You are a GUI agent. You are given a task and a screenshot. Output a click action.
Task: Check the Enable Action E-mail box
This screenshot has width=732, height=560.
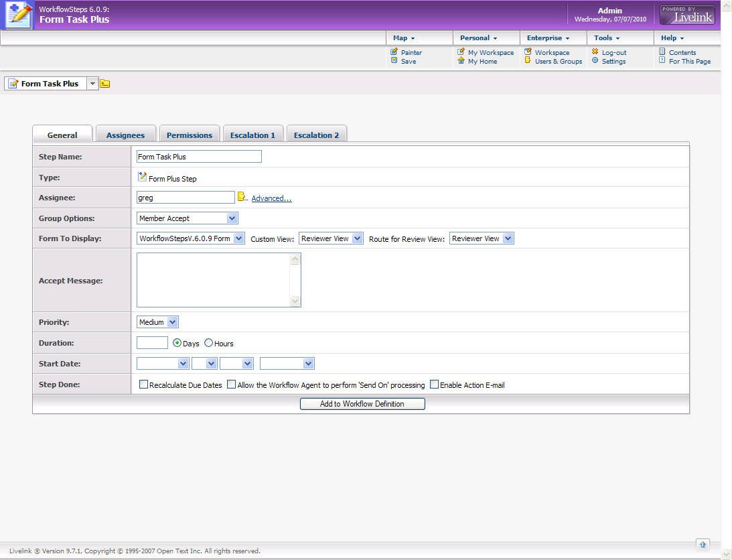pos(434,385)
